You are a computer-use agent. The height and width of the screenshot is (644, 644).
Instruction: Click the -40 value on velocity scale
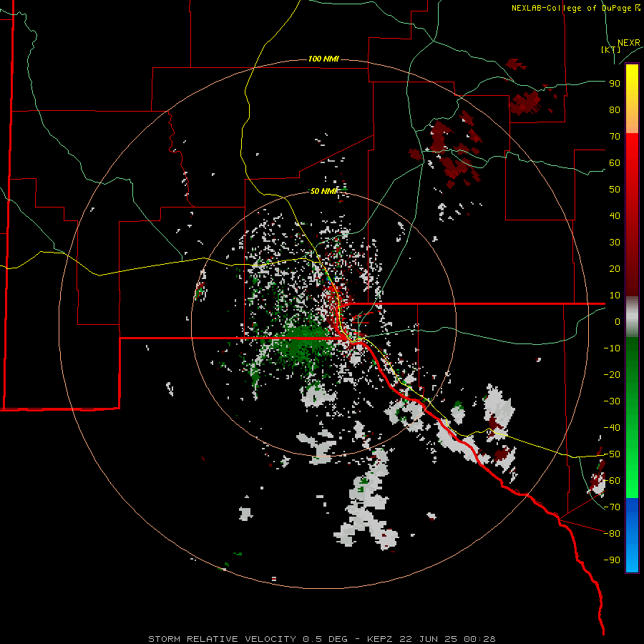612,428
